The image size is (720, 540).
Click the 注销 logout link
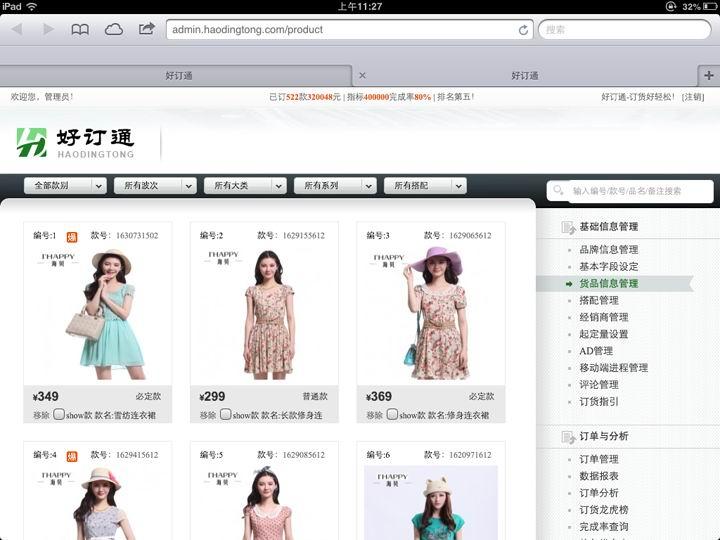pos(693,97)
